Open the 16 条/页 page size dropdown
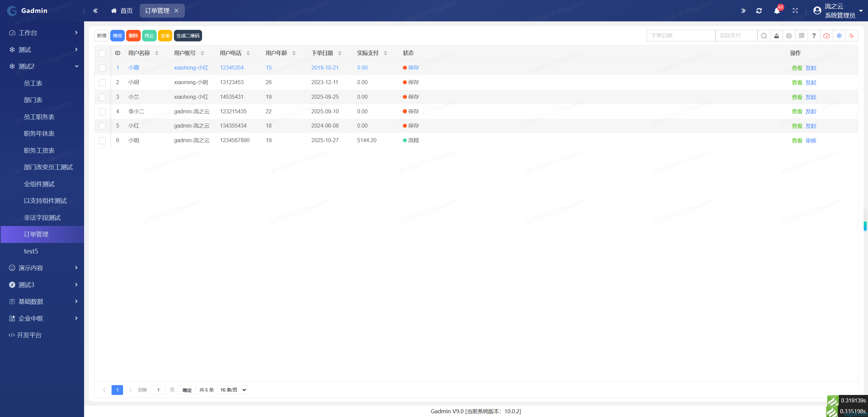Viewport: 868px width, 417px height. coord(233,390)
